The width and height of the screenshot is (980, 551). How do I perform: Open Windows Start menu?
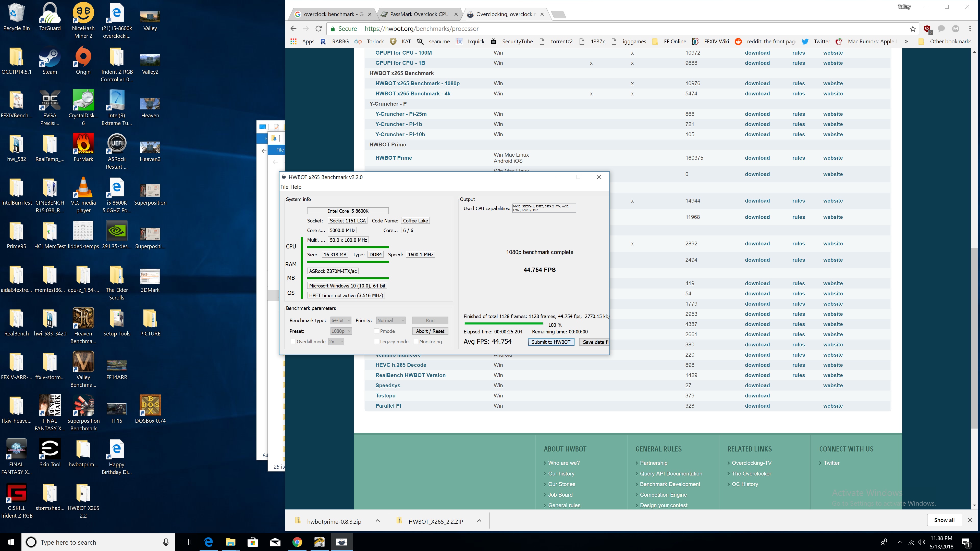(x=11, y=542)
